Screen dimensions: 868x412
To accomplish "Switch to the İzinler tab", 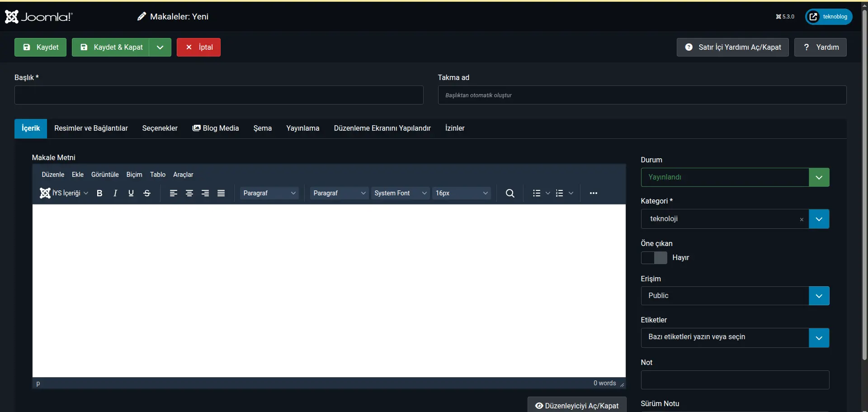I will point(455,128).
